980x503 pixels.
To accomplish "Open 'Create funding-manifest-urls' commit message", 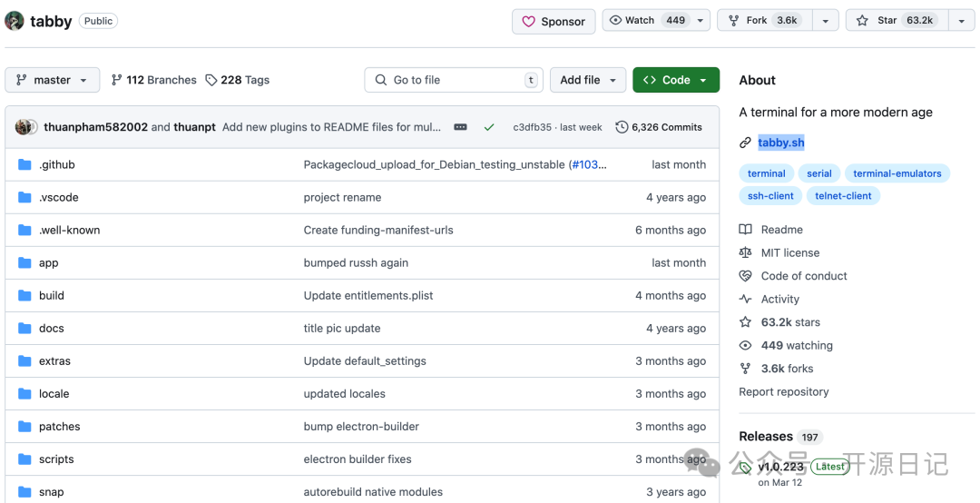I will (x=378, y=231).
